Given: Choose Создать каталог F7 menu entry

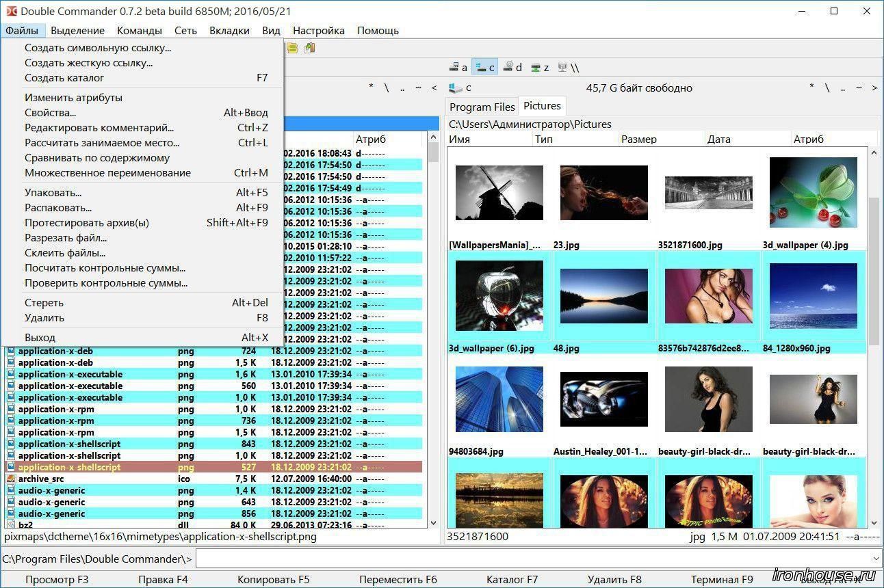Looking at the screenshot, I should click(143, 78).
